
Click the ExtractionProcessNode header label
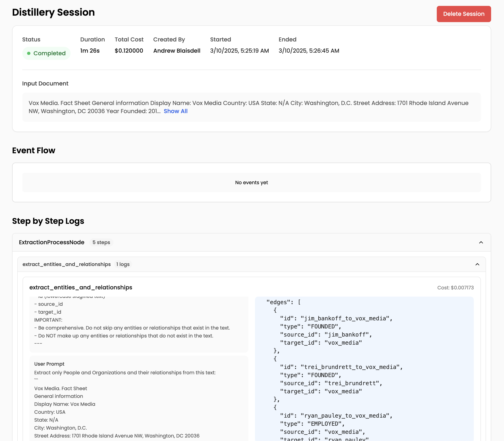pos(52,242)
